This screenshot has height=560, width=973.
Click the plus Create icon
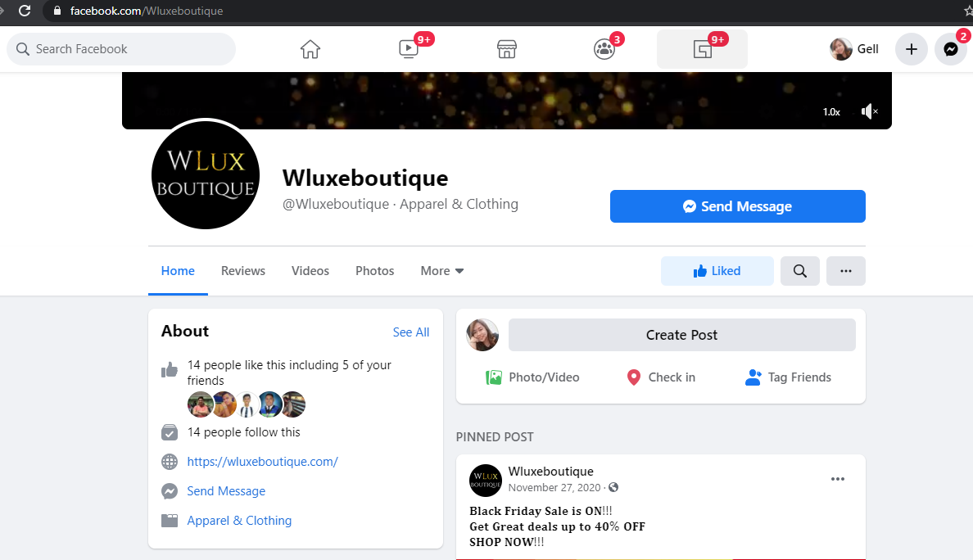click(911, 49)
